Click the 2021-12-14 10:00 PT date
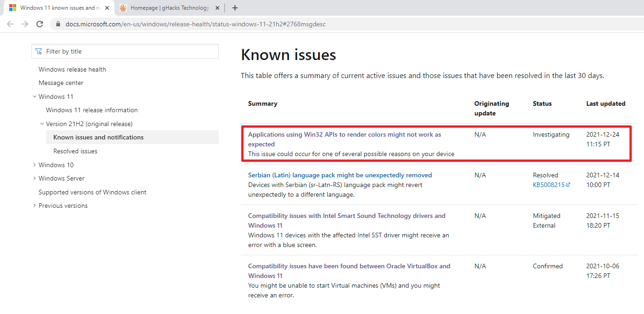 [x=602, y=180]
